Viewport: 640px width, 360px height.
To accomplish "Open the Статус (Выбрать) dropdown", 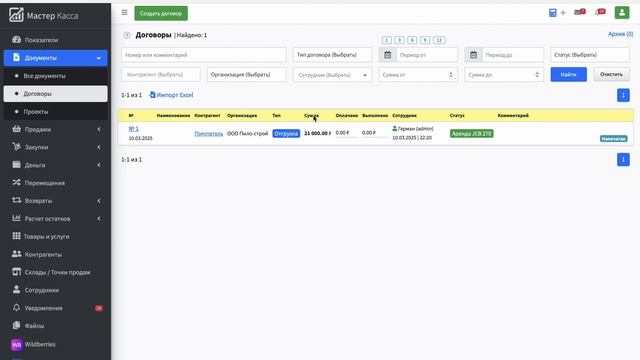I will (590, 55).
